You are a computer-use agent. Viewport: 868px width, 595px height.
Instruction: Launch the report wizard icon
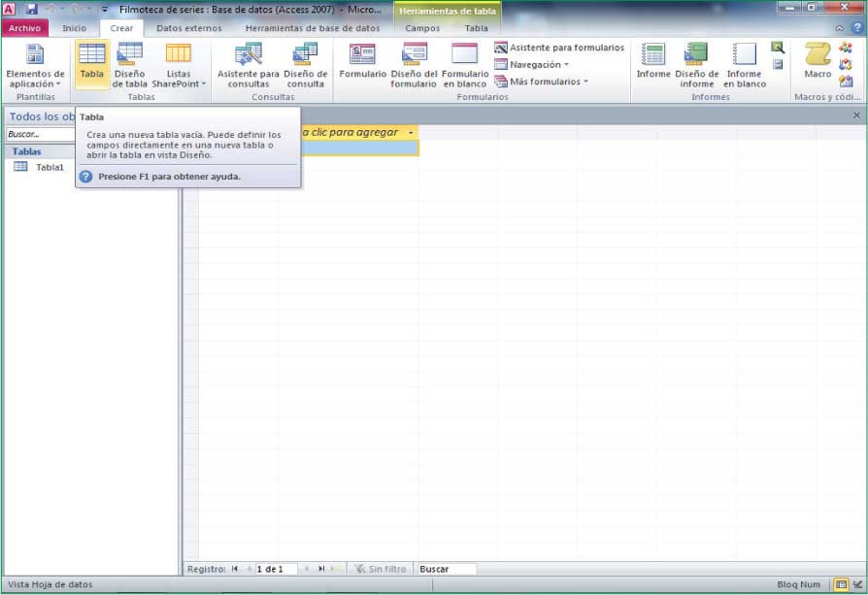click(x=778, y=48)
